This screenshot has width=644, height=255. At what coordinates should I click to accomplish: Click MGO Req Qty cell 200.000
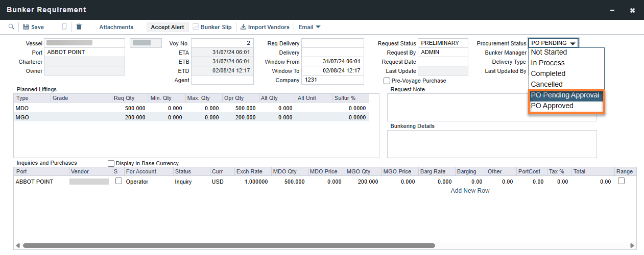coord(130,117)
